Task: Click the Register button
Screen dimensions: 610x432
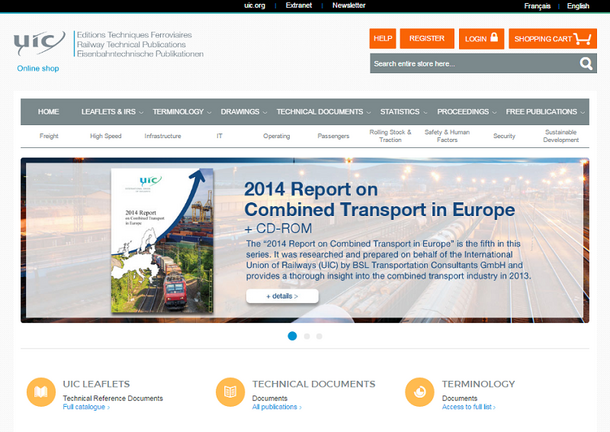Action: tap(427, 39)
